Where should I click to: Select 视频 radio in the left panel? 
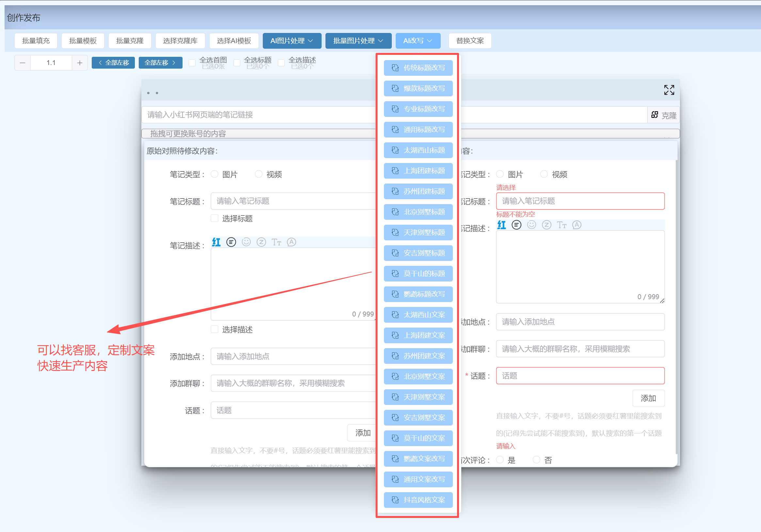tap(259, 174)
